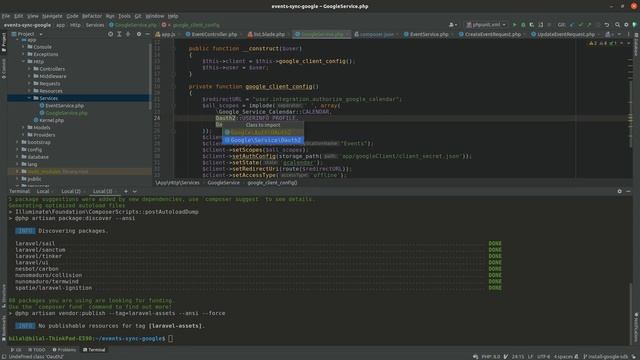Choose Google\Service\Oauth2 import suggestion
Image resolution: width=640 pixels, height=360 pixels.
point(263,140)
